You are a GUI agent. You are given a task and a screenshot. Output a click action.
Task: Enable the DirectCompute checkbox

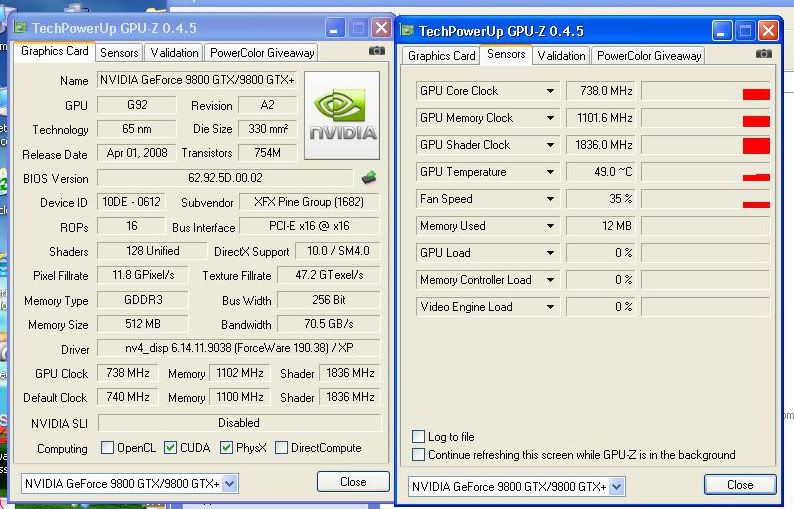coord(282,448)
